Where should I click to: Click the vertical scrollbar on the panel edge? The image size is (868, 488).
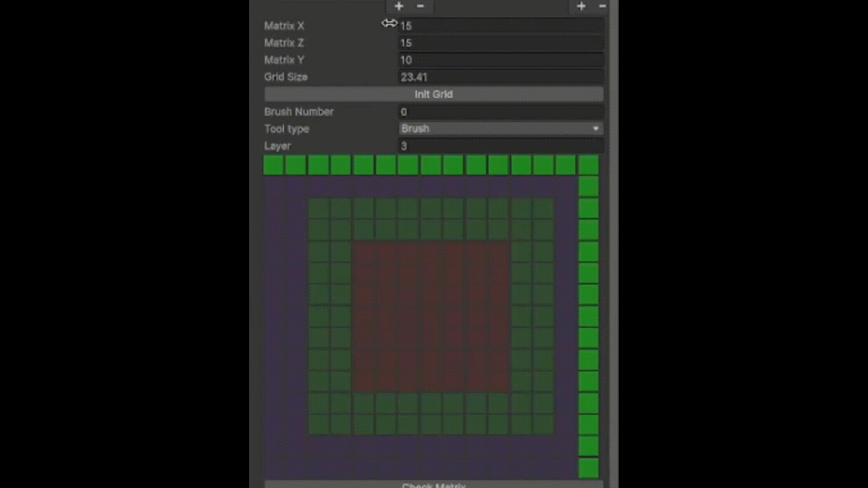coord(613,244)
